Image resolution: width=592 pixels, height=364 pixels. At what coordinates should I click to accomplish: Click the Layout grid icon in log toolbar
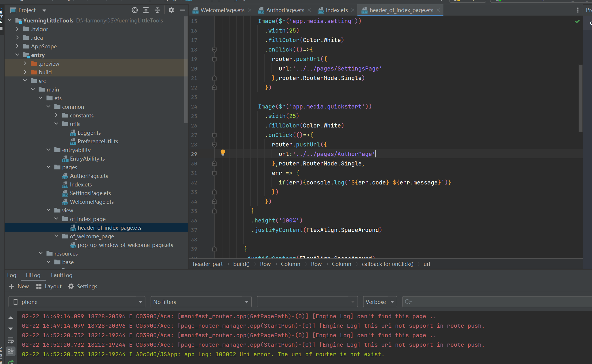click(39, 286)
